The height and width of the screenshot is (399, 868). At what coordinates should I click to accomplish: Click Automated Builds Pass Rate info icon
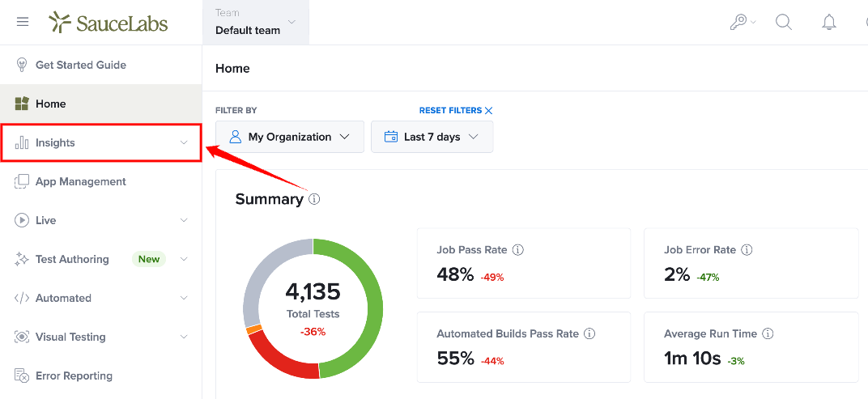(x=589, y=334)
